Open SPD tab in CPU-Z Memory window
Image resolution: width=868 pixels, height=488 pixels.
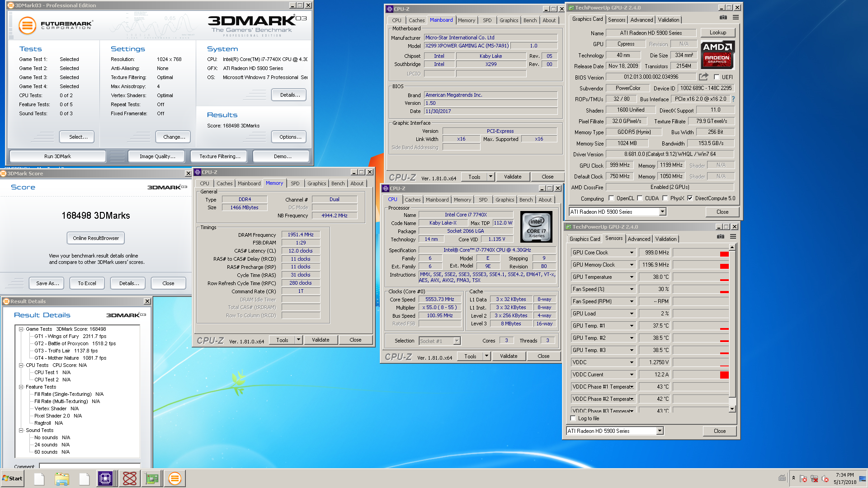pyautogui.click(x=295, y=183)
